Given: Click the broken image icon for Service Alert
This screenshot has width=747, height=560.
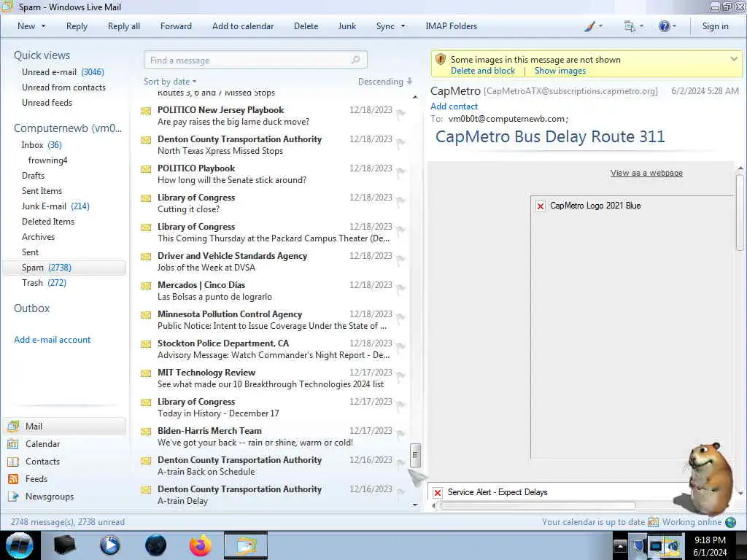Looking at the screenshot, I should 438,492.
